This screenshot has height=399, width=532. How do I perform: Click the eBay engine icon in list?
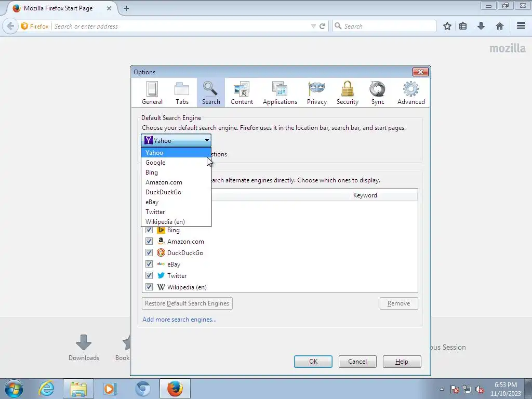pyautogui.click(x=161, y=264)
